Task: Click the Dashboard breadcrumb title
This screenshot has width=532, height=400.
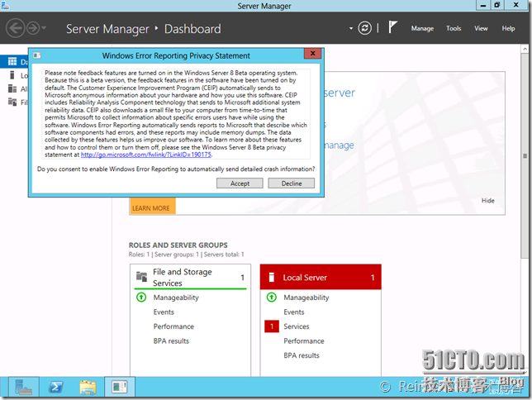Action: 192,29
